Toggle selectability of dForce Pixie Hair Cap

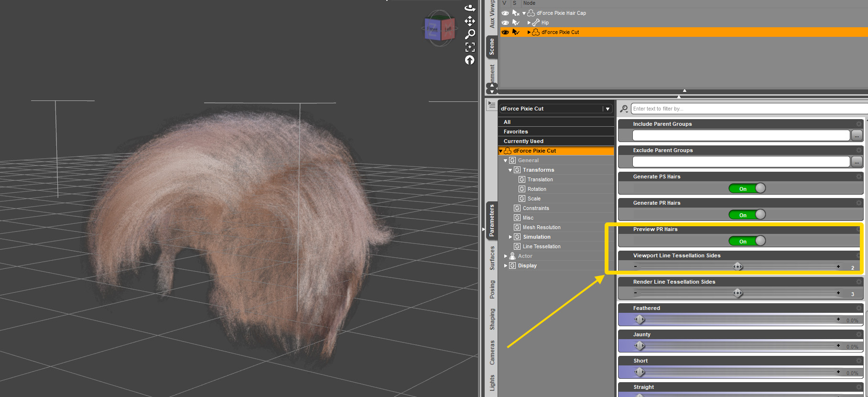pyautogui.click(x=516, y=13)
